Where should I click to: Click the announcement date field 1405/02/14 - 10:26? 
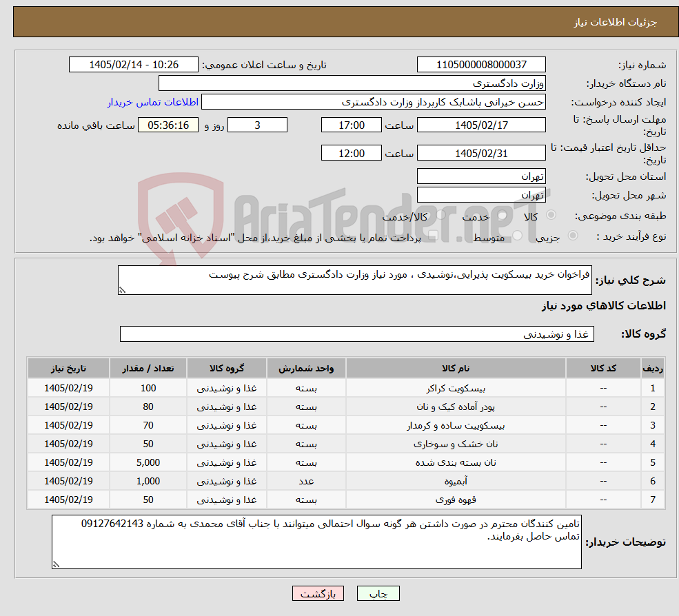[133, 65]
